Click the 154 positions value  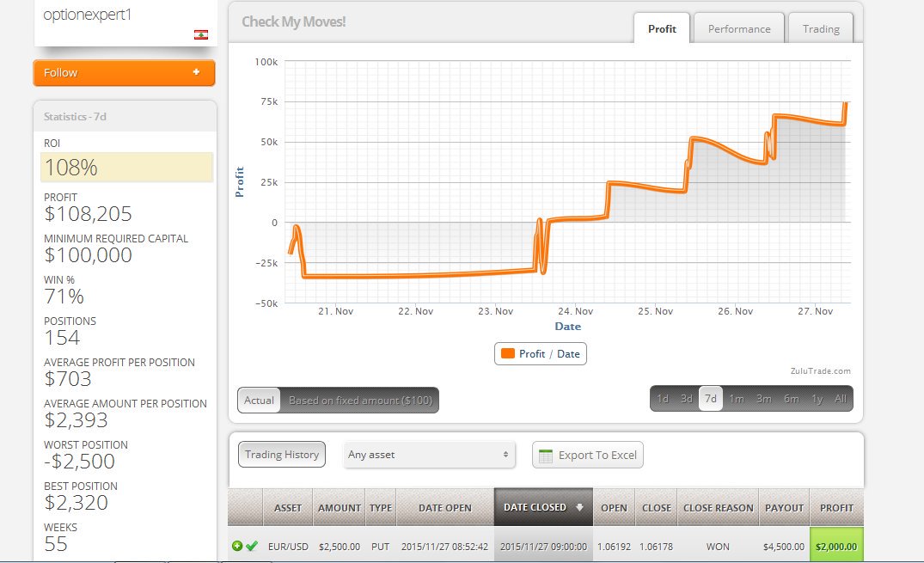point(62,337)
